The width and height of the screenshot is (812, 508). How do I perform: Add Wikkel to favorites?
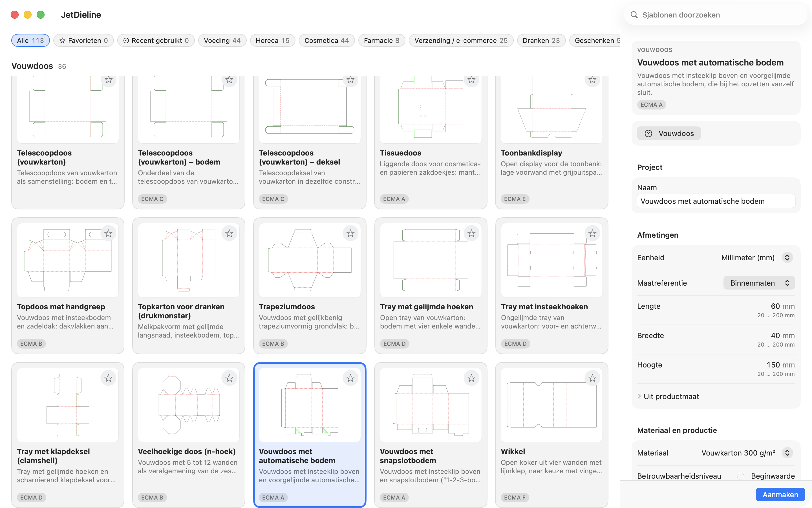592,378
